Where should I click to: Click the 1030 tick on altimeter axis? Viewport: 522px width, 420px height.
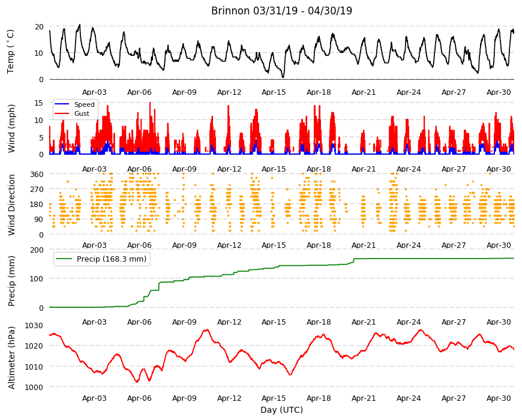34,325
